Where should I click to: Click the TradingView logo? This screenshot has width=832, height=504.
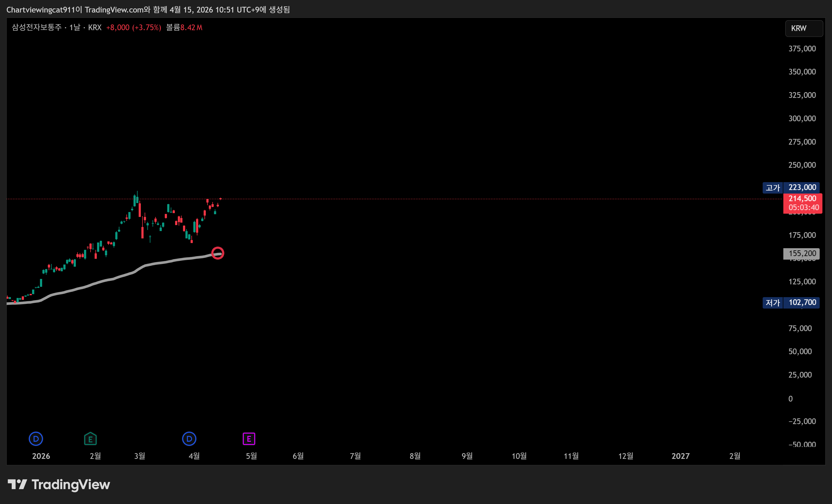59,484
